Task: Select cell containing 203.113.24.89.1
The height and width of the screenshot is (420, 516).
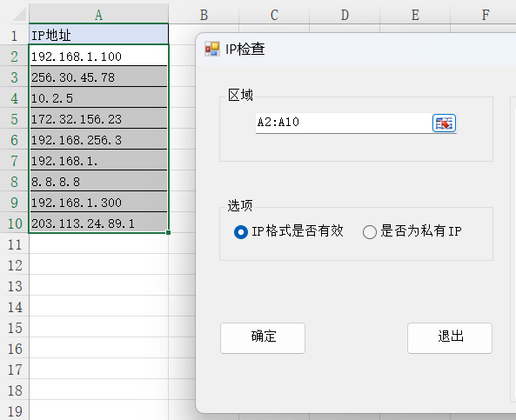Action: pyautogui.click(x=98, y=223)
